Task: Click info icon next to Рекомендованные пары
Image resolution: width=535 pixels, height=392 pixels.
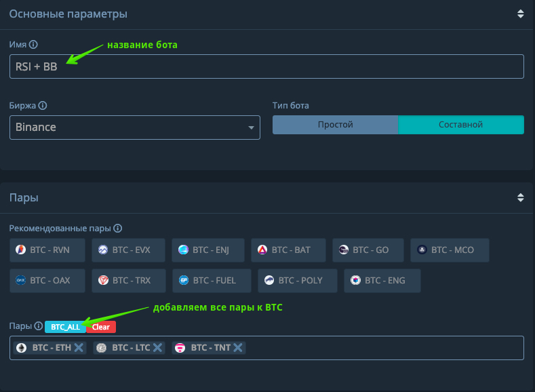Action: [x=118, y=229]
